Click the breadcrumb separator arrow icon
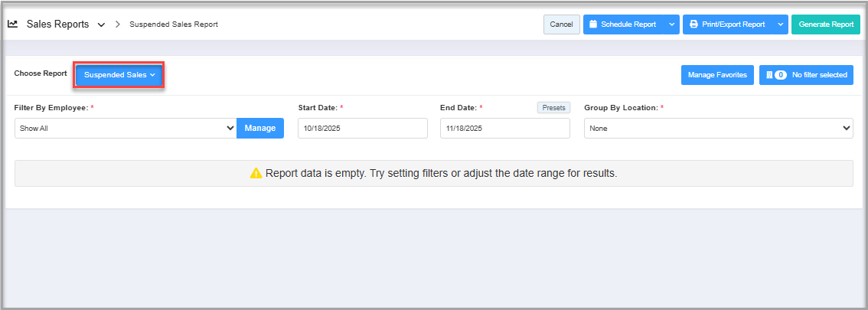Image resolution: width=868 pixels, height=310 pixels. (118, 24)
